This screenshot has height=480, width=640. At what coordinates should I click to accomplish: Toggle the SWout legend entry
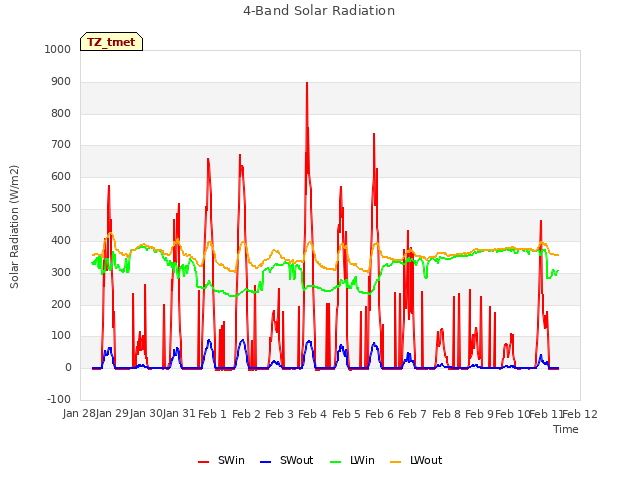(287, 460)
